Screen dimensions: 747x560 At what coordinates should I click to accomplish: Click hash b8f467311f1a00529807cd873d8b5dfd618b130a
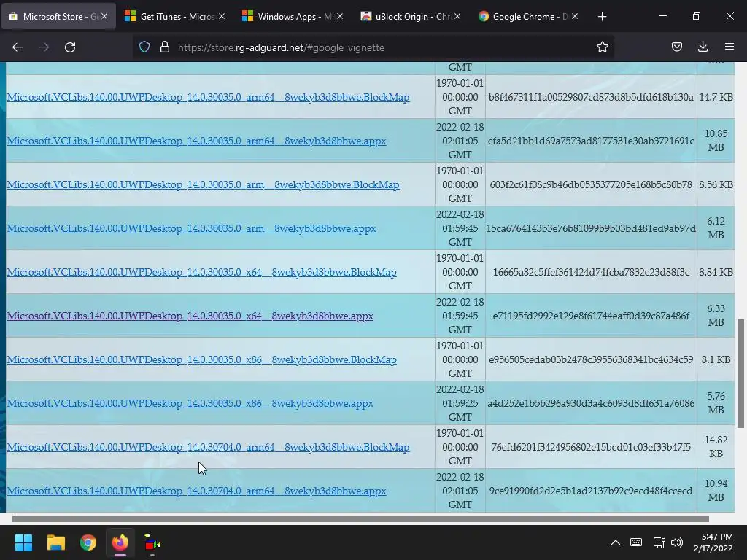591,97
